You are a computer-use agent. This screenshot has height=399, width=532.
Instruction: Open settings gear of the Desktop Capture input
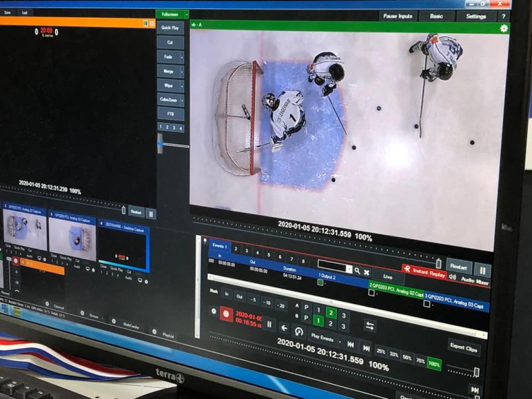[x=146, y=282]
